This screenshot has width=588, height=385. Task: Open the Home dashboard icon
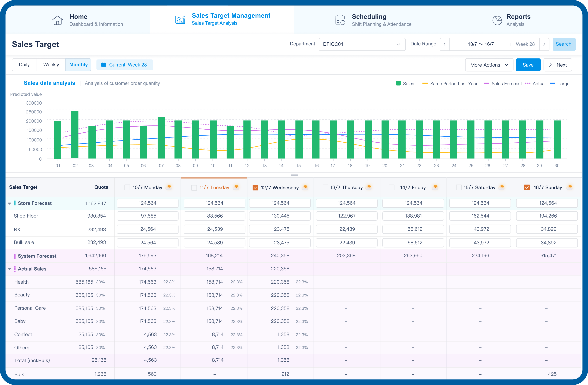click(58, 20)
